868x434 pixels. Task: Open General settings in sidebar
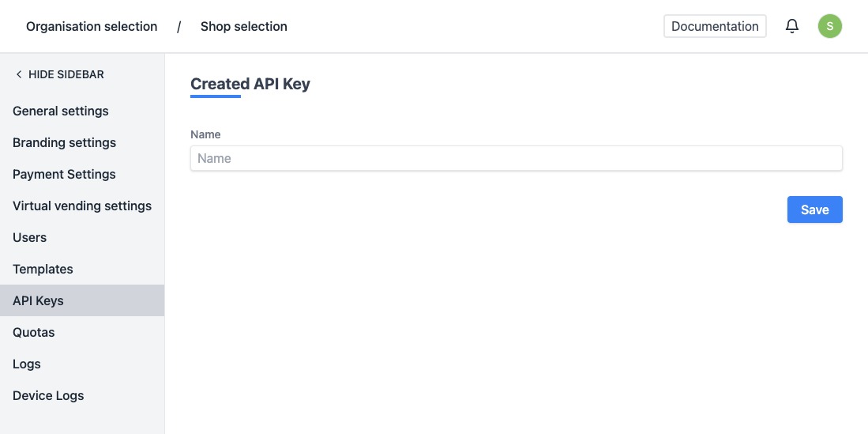click(x=61, y=111)
